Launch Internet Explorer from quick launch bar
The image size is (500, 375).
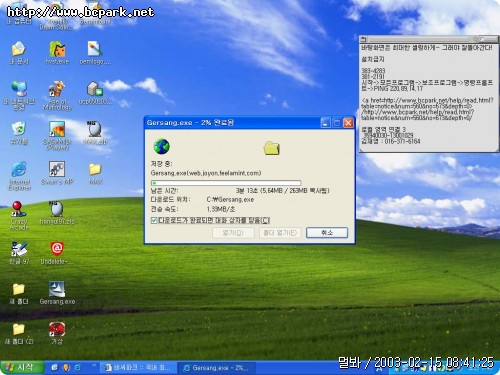77,367
